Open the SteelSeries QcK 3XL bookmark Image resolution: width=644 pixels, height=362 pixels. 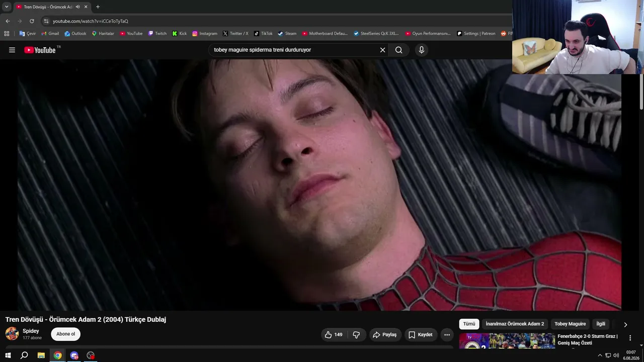click(x=376, y=34)
